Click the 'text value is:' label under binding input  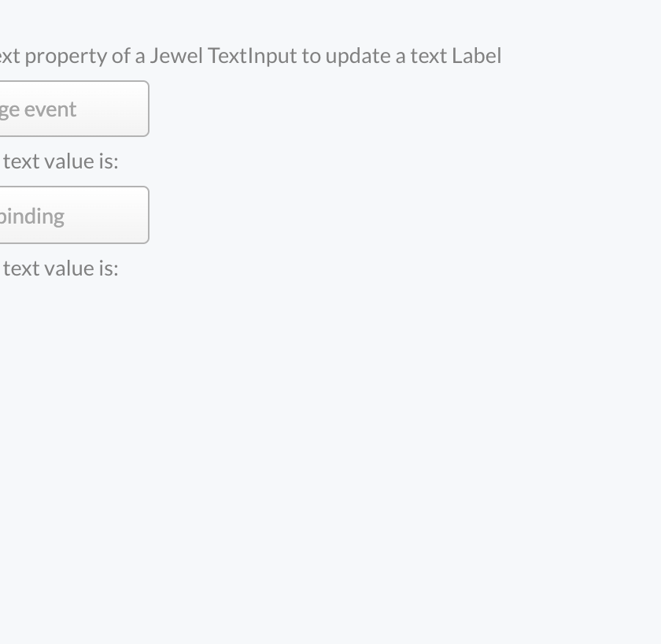pos(60,268)
